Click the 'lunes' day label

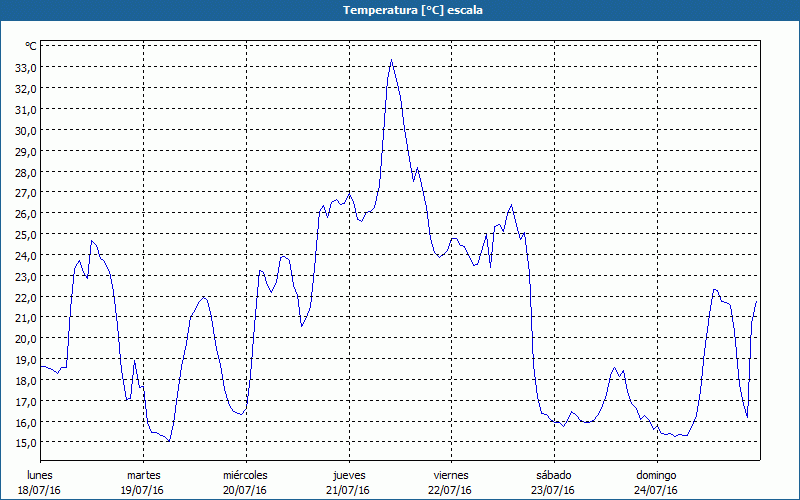[40, 475]
